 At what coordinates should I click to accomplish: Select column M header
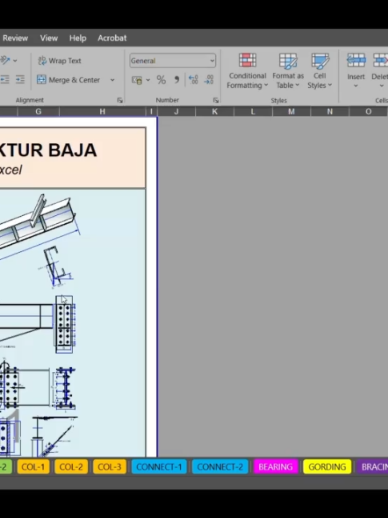[x=291, y=112]
